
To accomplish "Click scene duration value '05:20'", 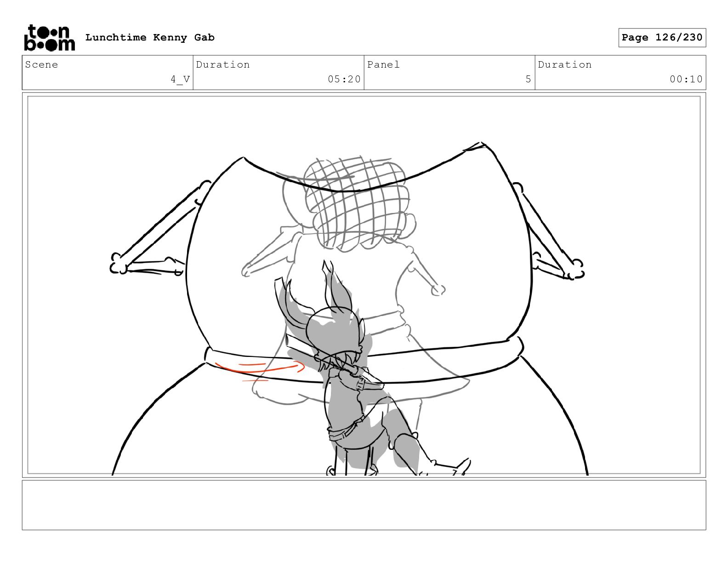I will click(x=344, y=79).
